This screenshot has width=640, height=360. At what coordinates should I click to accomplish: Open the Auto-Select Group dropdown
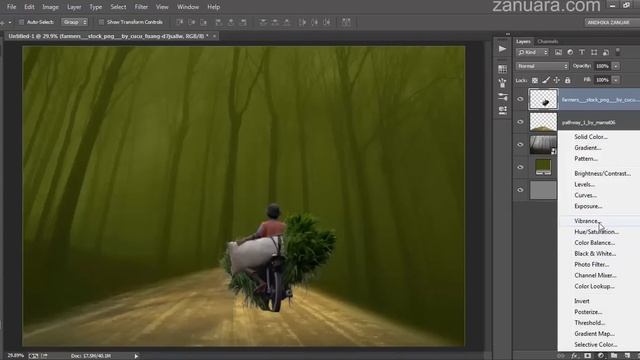74,22
